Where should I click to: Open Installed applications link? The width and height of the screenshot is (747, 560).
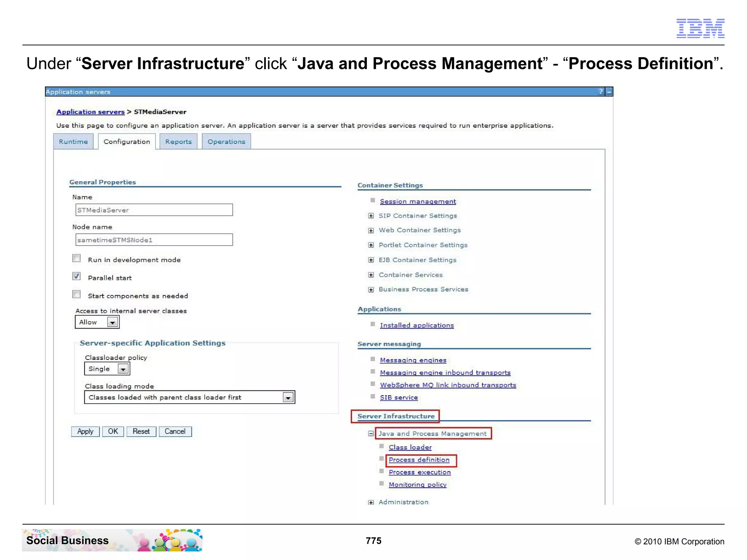click(417, 325)
